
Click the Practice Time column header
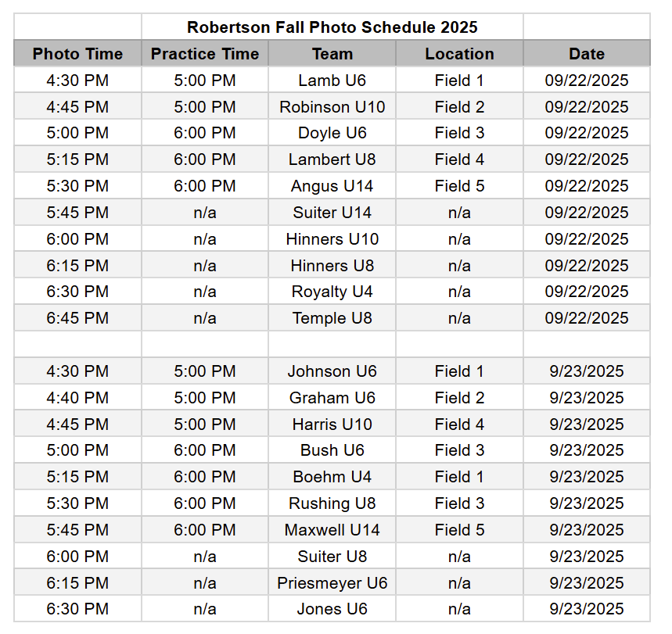coord(205,54)
